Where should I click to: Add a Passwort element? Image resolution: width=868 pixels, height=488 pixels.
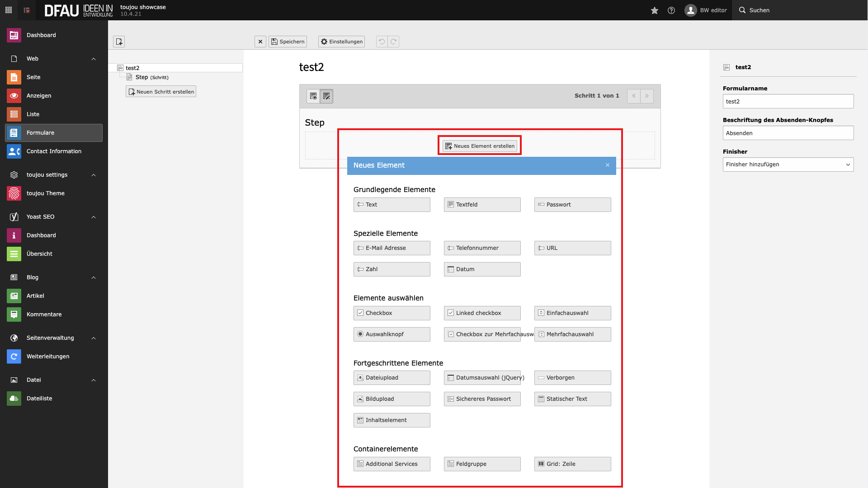click(x=573, y=205)
